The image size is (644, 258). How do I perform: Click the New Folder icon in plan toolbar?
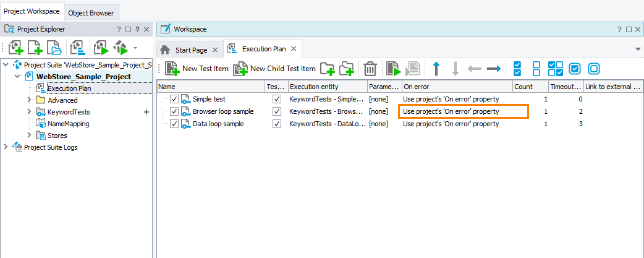(x=327, y=69)
